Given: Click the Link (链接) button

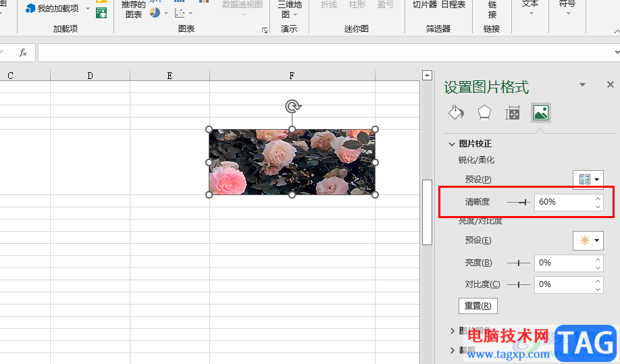Looking at the screenshot, I should coord(492,9).
